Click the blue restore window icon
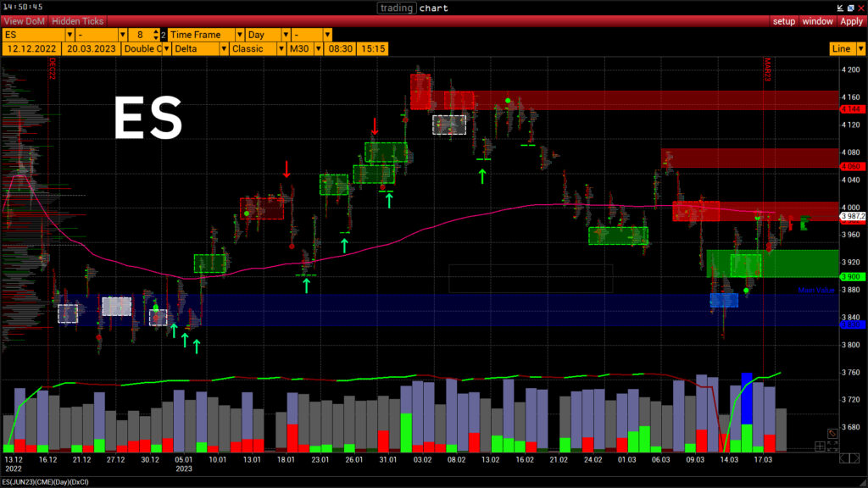The image size is (868, 488). pyautogui.click(x=851, y=8)
